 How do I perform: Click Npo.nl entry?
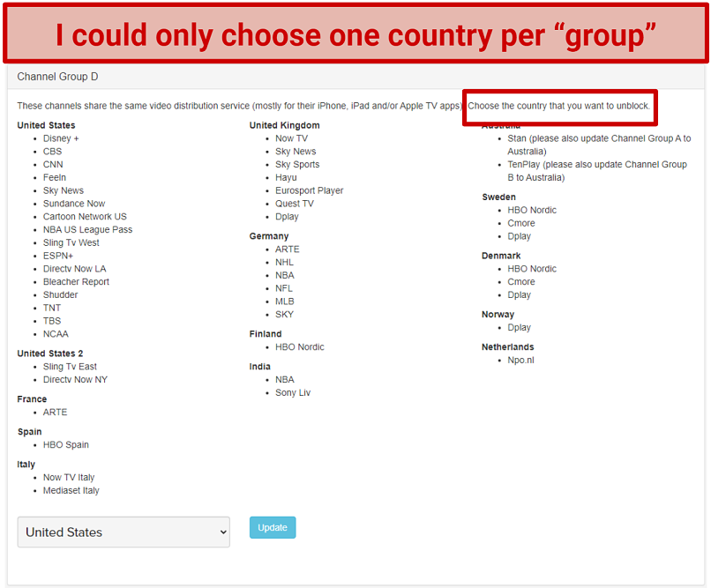tap(520, 361)
